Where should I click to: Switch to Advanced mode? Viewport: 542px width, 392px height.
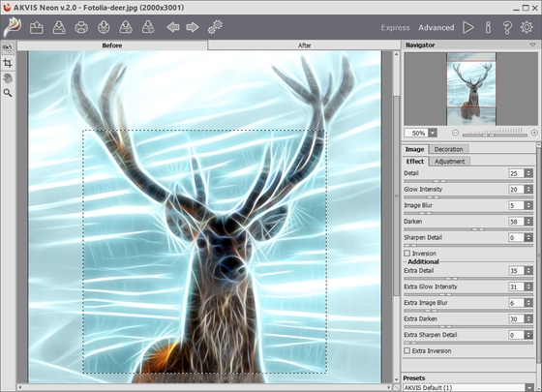point(437,28)
